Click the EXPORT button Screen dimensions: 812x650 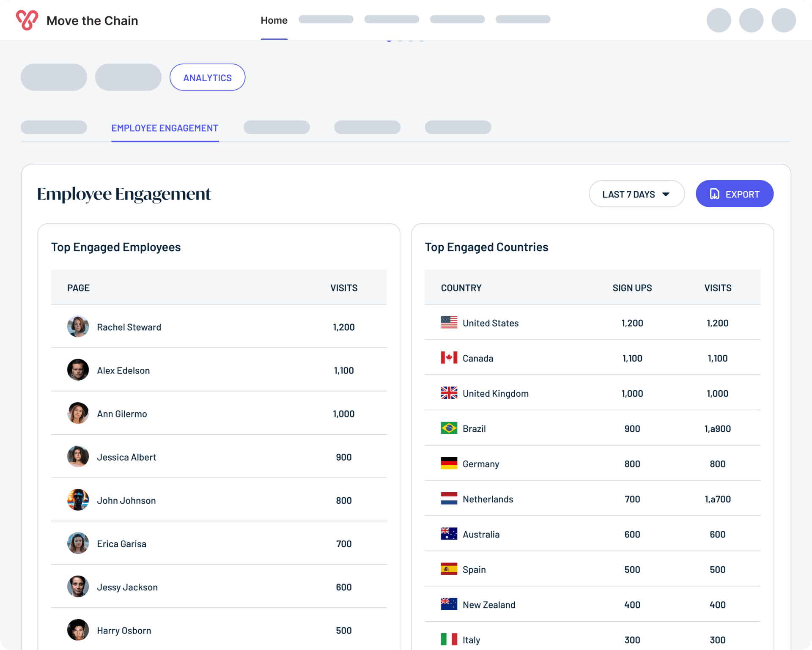(x=735, y=194)
